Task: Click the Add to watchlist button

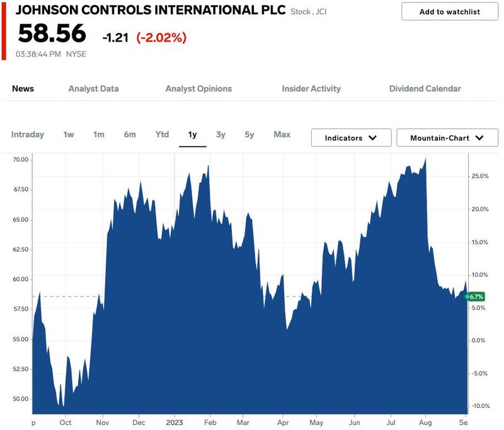Action: click(449, 11)
